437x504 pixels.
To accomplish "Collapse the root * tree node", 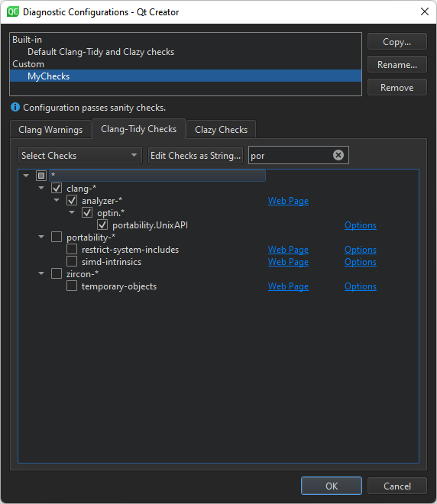I will 26,176.
